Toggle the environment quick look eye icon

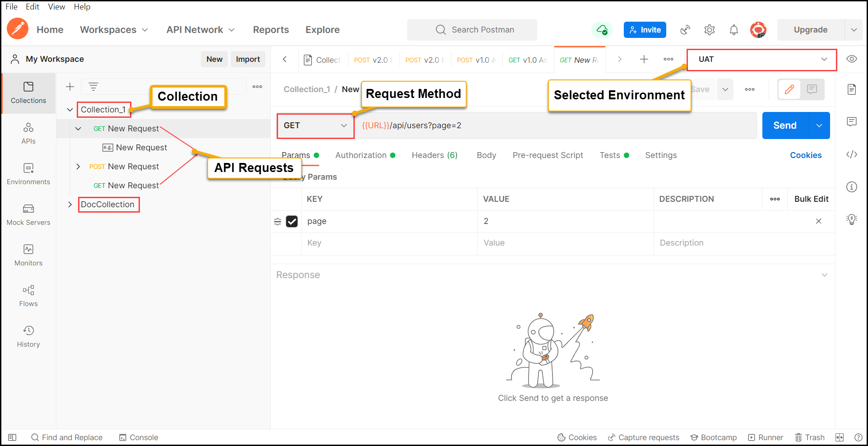pyautogui.click(x=852, y=59)
